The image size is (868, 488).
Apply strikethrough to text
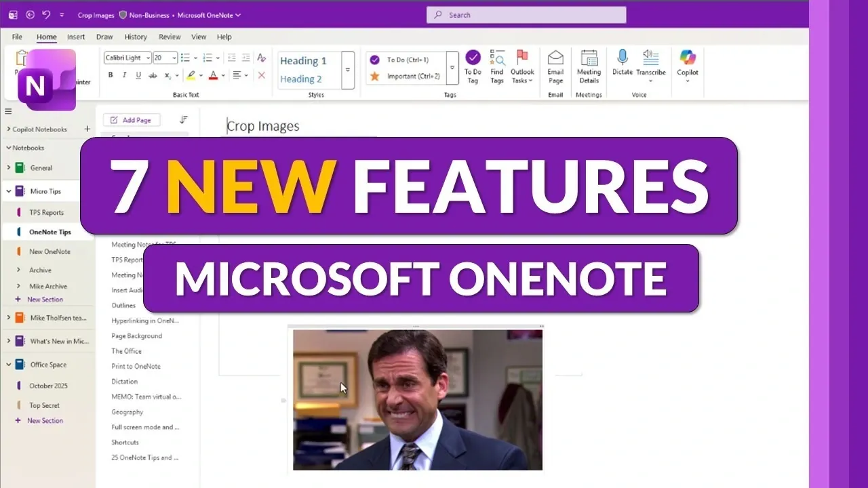coord(152,75)
